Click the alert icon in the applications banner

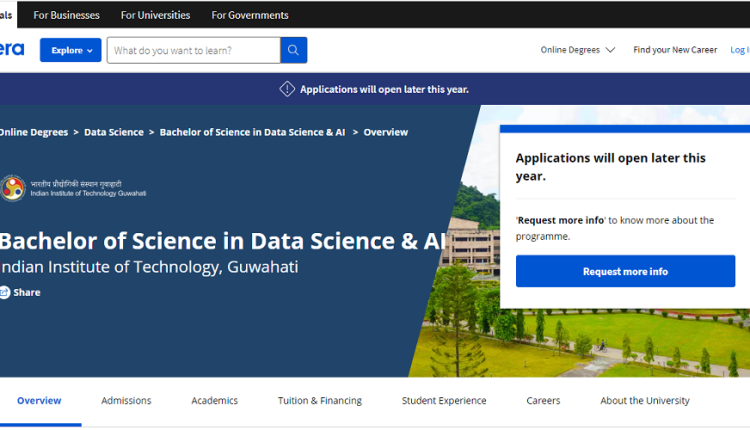[x=287, y=89]
